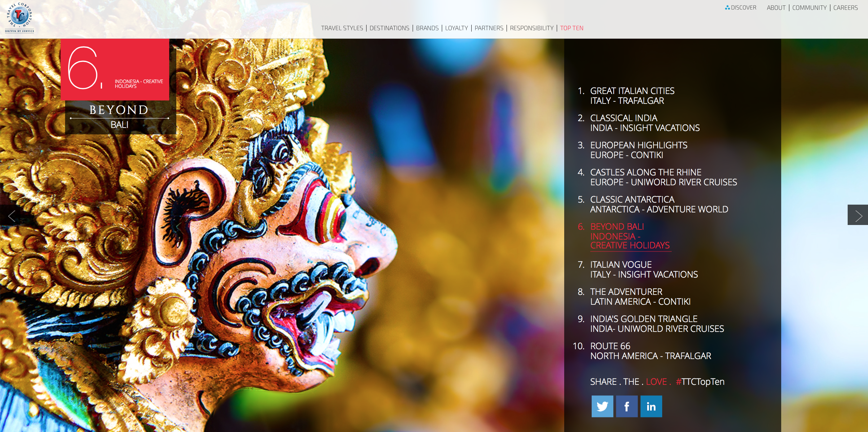868x432 pixels.
Task: Open Travel Styles menu
Action: pyautogui.click(x=342, y=28)
